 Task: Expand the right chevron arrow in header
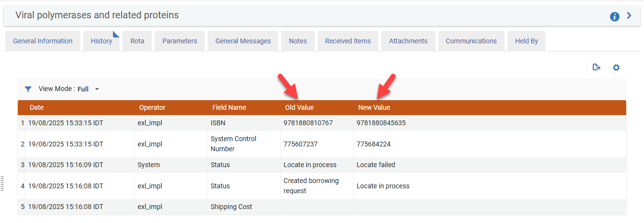pos(629,15)
